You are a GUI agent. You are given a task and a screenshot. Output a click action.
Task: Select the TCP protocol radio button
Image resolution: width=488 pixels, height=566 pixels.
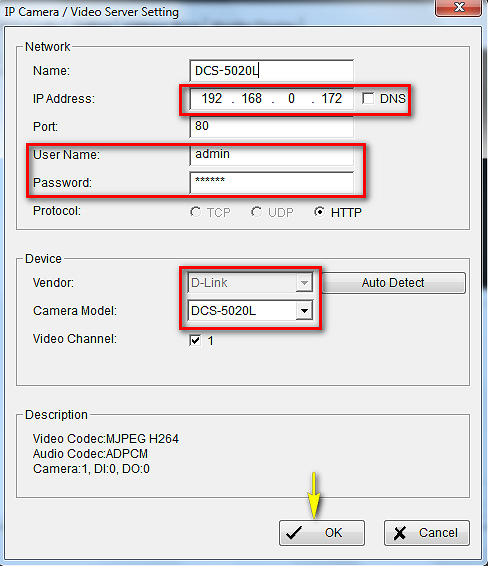[x=195, y=212]
